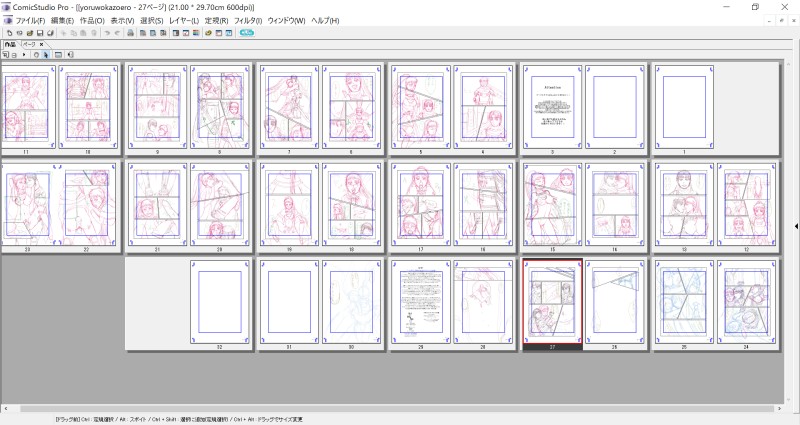
Task: Click the Save All icon after Save
Action: (x=50, y=33)
